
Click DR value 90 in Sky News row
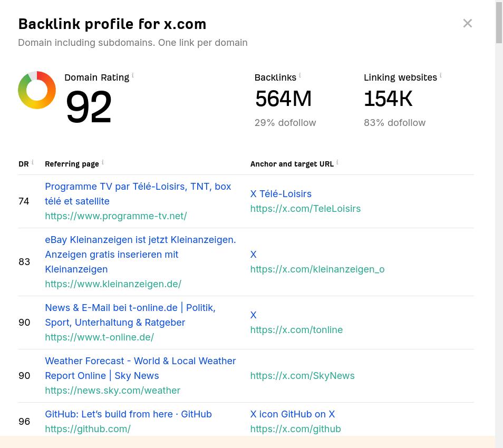(24, 375)
